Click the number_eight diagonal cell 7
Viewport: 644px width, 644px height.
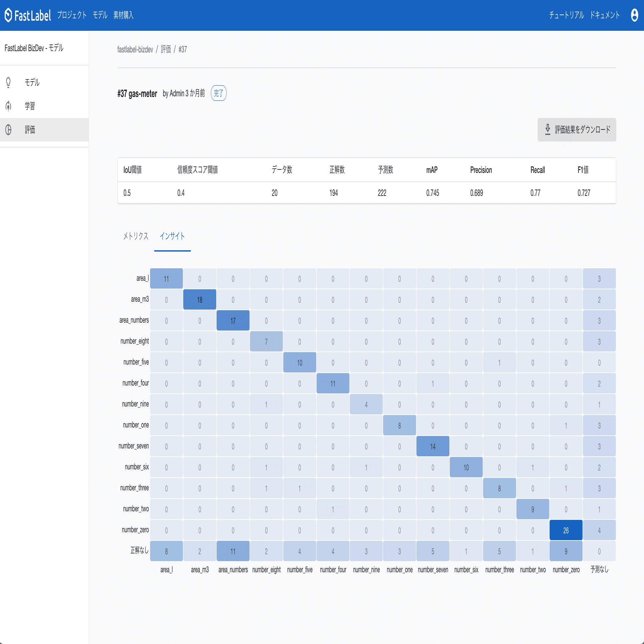click(266, 342)
